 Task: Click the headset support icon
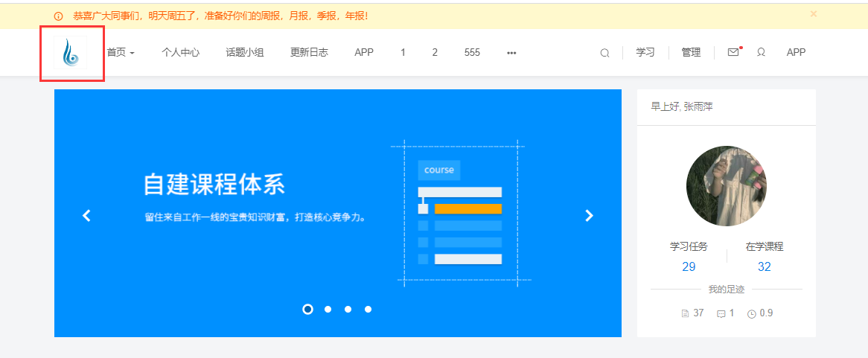(761, 52)
